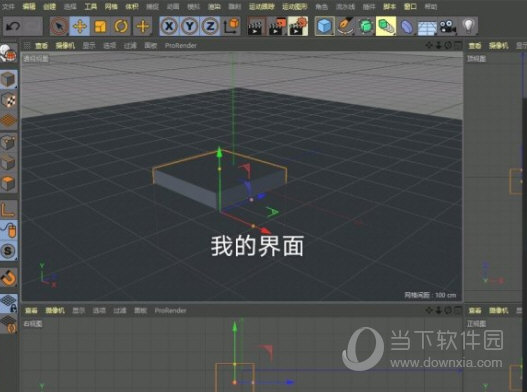This screenshot has width=527, height=392.
Task: Open 查看 in the perspective viewport menu
Action: pyautogui.click(x=42, y=45)
